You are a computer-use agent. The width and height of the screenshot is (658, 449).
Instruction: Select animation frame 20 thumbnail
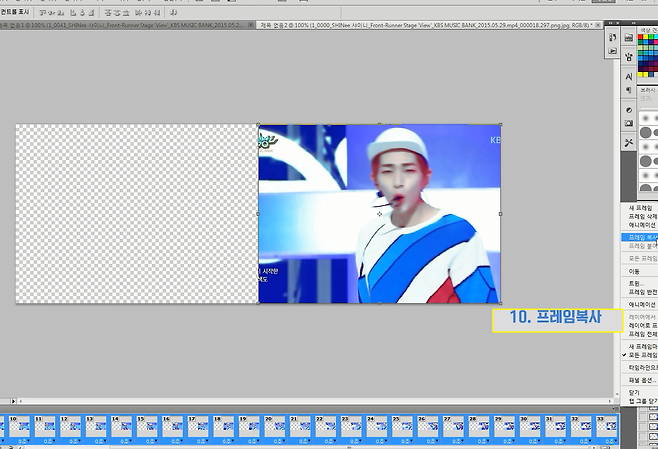(x=275, y=426)
